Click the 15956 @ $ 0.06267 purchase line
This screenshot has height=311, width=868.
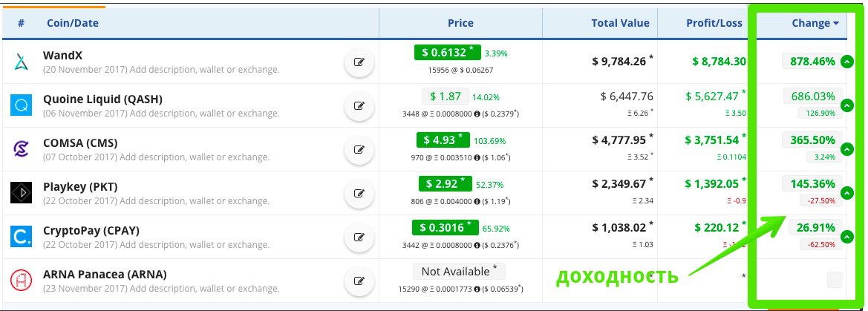460,71
